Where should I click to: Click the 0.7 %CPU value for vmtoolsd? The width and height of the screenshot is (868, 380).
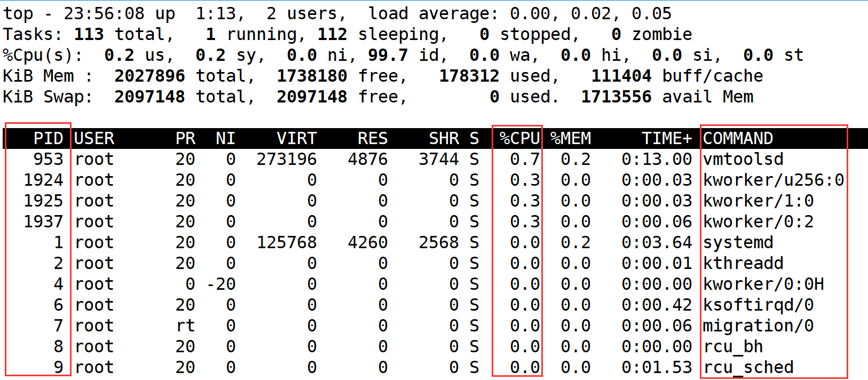pos(525,160)
